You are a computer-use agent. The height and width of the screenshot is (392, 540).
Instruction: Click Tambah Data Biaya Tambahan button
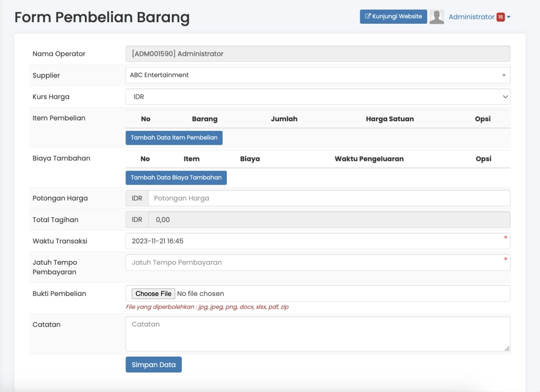[176, 178]
